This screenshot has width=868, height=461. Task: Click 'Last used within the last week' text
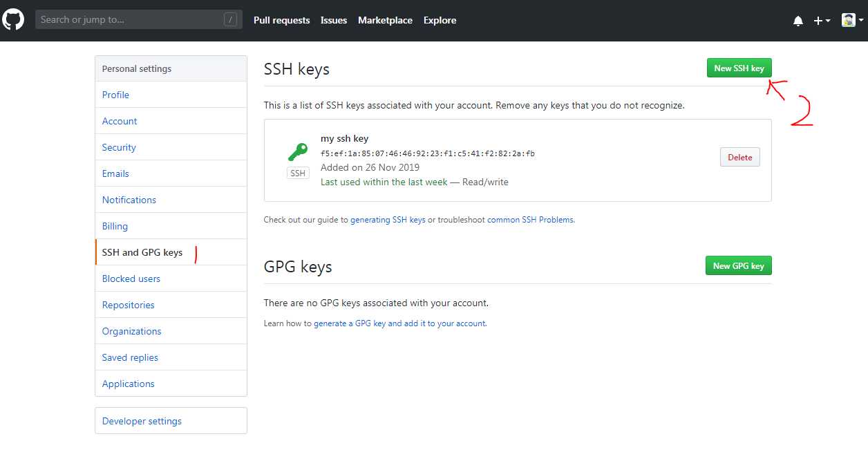(384, 182)
